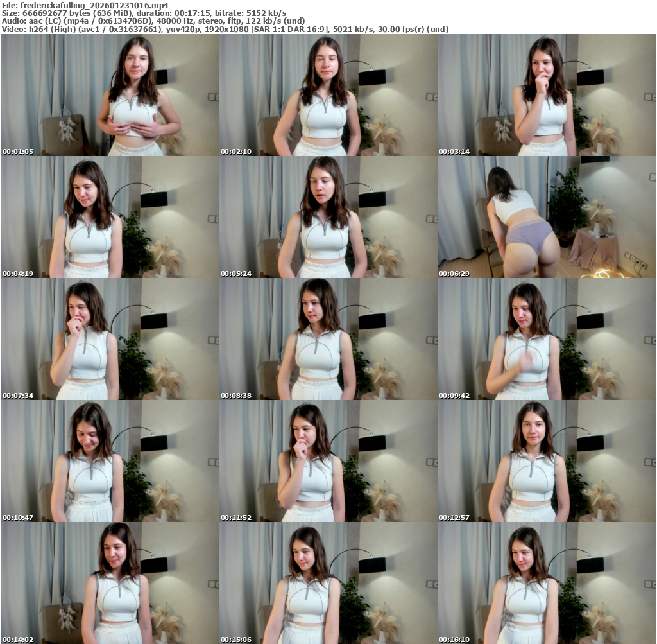
Task: Click the Video codec info line
Action: tap(225, 30)
